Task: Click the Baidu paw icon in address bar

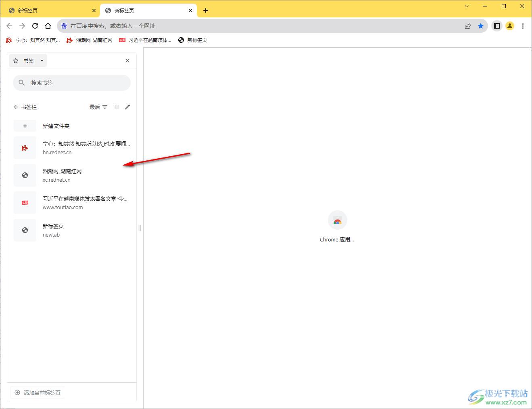Action: point(64,26)
